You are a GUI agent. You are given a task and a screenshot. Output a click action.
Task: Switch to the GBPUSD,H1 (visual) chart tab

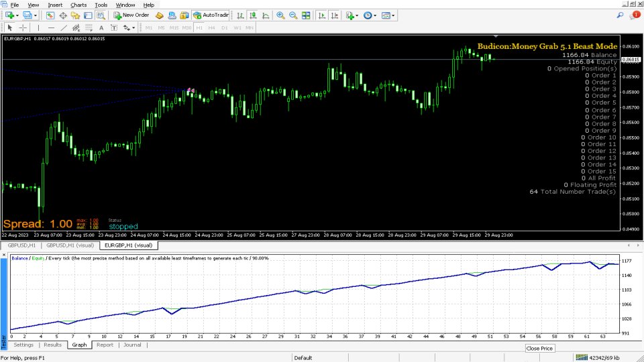[x=70, y=245]
